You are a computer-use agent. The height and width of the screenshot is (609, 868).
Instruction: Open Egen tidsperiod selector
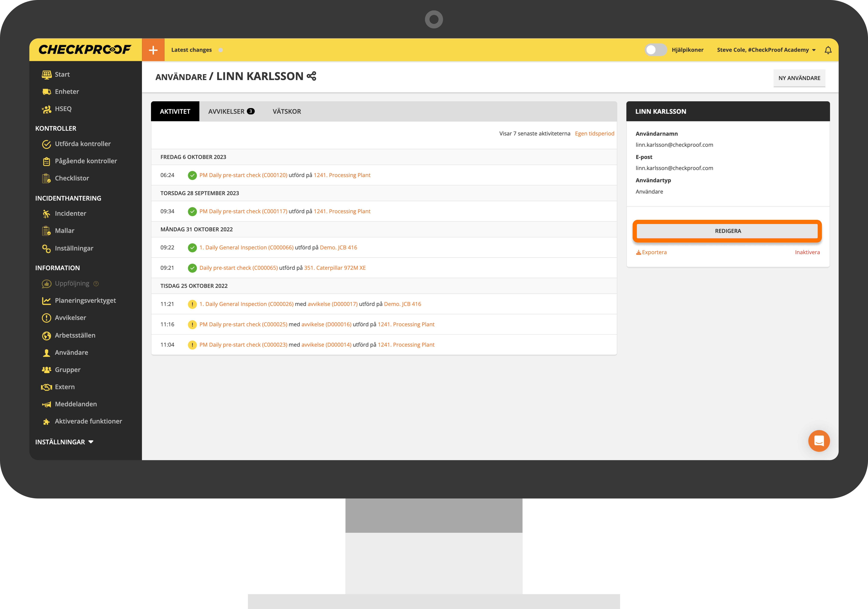[594, 134]
